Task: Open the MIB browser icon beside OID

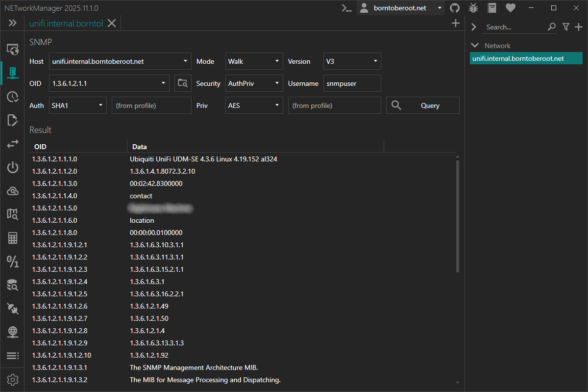Action: (x=182, y=83)
